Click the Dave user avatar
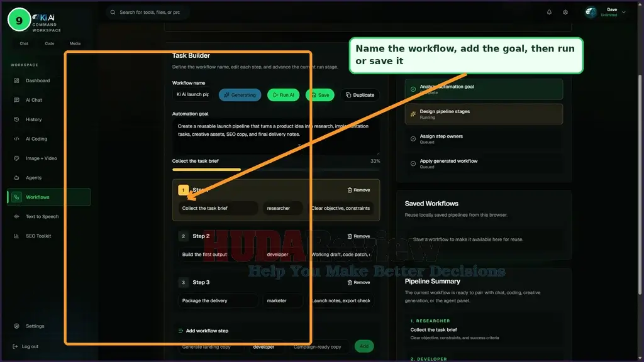The image size is (644, 362). click(x=591, y=13)
